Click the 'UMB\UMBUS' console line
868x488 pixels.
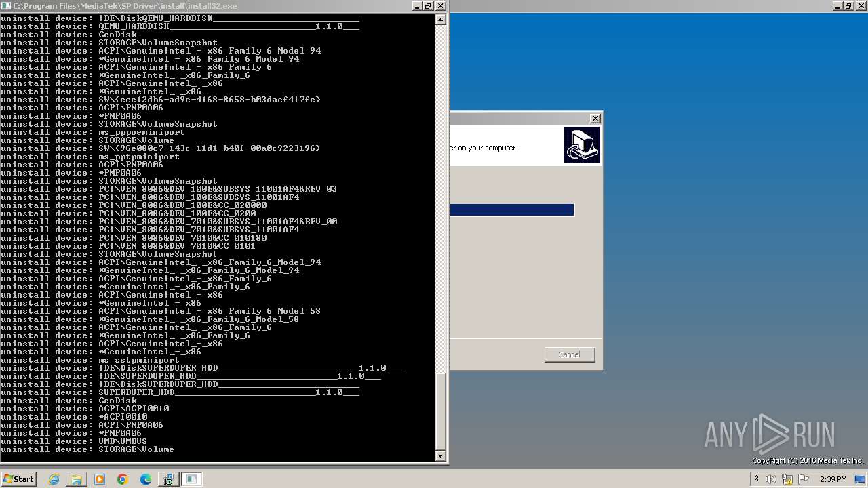[74, 441]
